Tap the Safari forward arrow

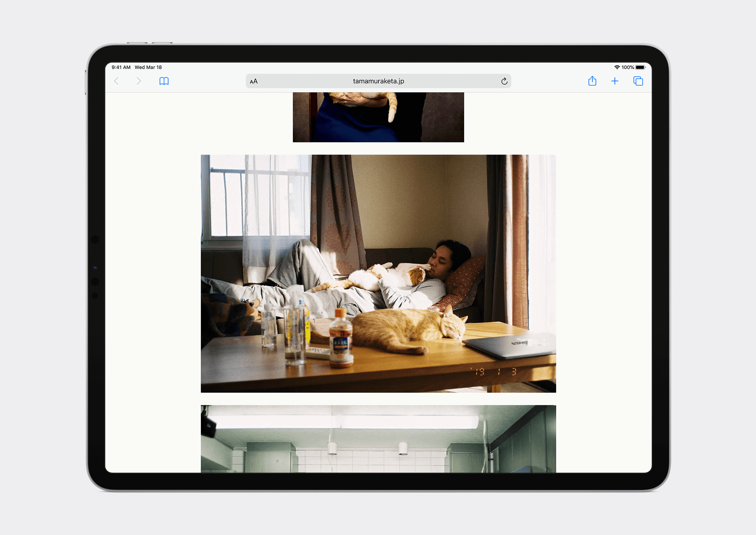click(139, 81)
